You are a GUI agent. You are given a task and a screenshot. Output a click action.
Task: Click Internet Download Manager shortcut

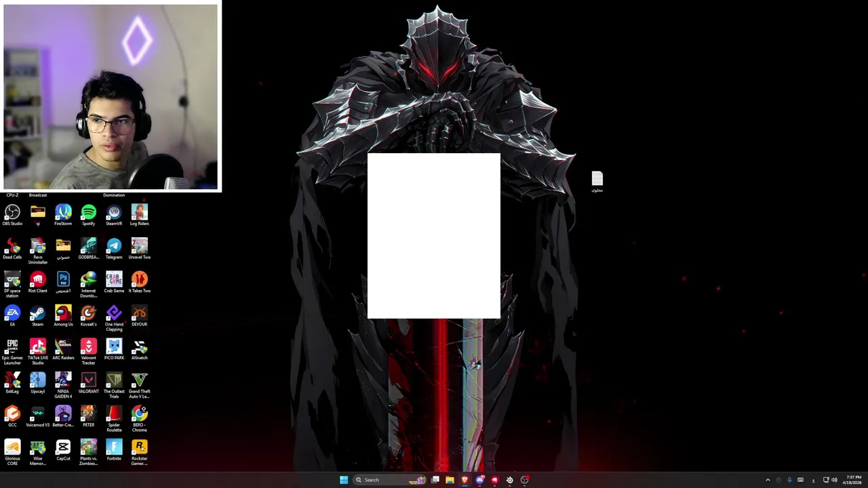tap(88, 285)
